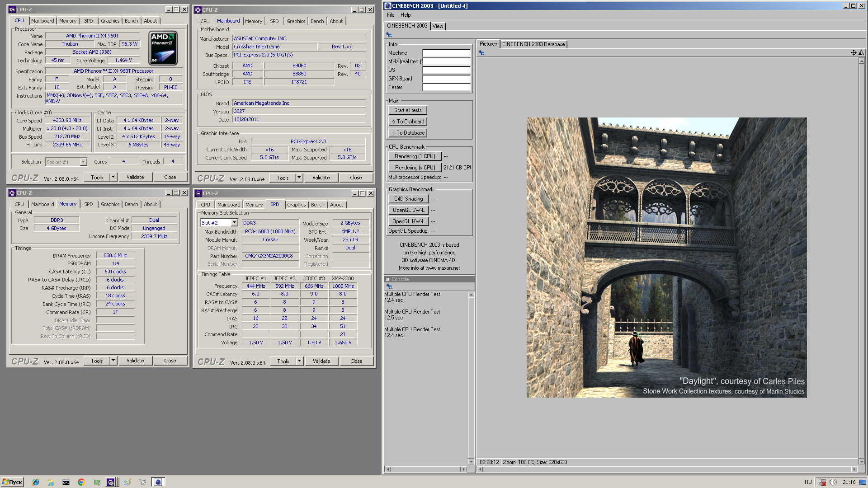
Task: Click picture viewer horizontal scrollbar left arrow
Action: pos(480,469)
